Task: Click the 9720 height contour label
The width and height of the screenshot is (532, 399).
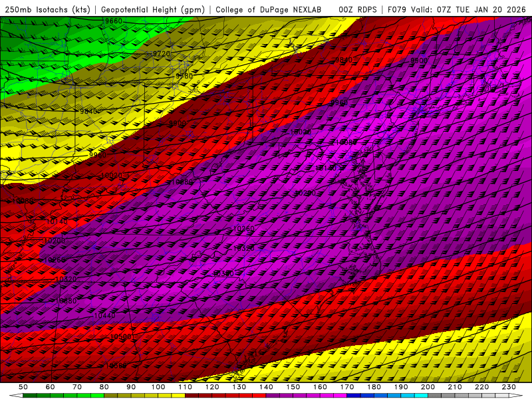Action: coord(161,54)
